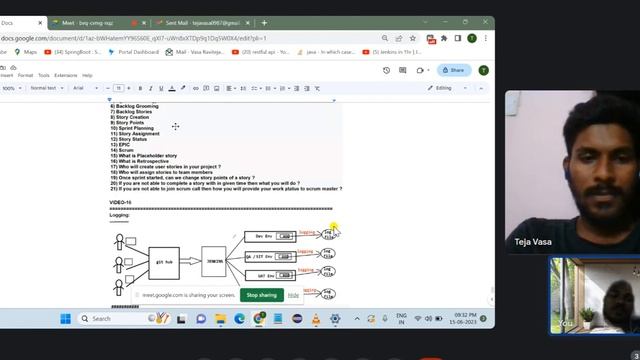Open line and paragraph spacing options
This screenshot has width=640, height=360.
coord(243,88)
